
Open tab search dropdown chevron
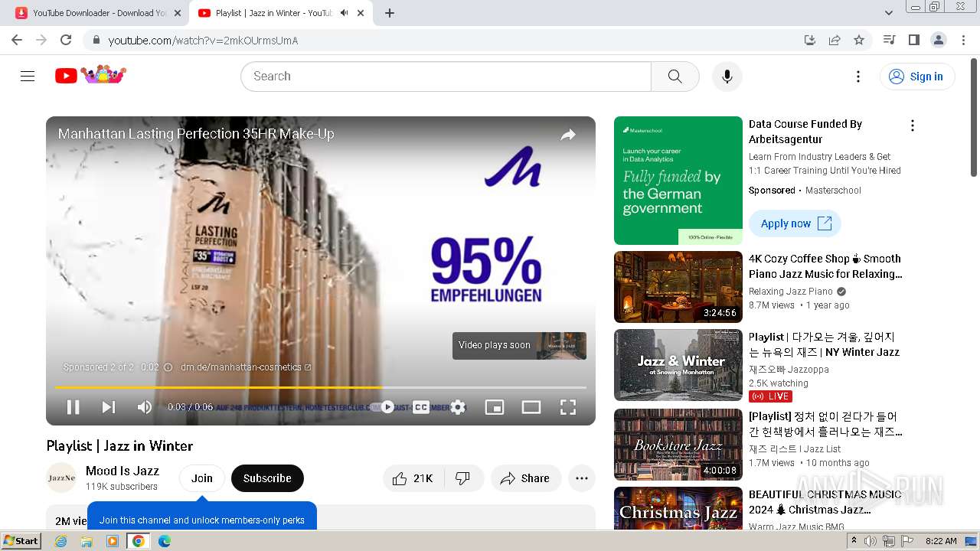point(889,13)
